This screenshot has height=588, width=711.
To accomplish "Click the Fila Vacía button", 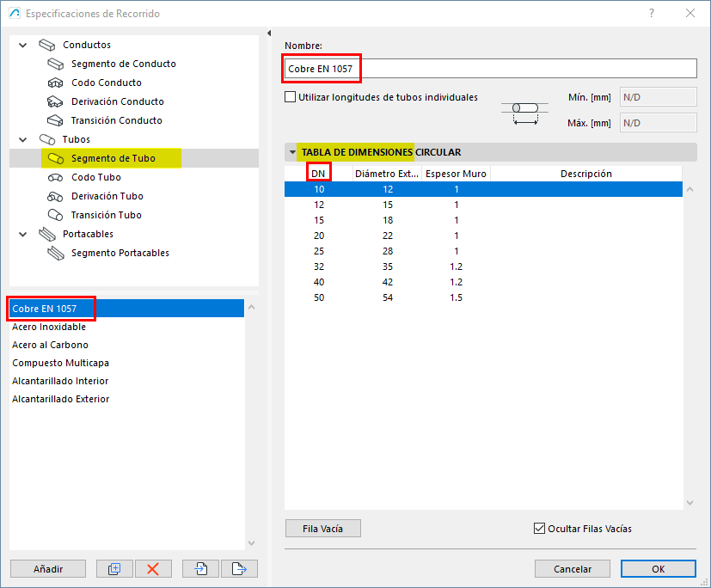I will point(323,529).
